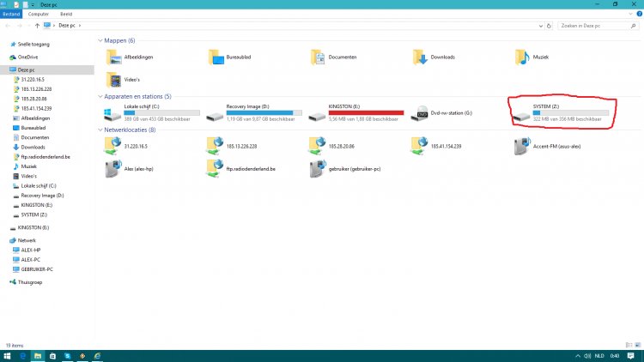The width and height of the screenshot is (644, 362).
Task: Open the Windows Start menu
Action: tap(7, 355)
